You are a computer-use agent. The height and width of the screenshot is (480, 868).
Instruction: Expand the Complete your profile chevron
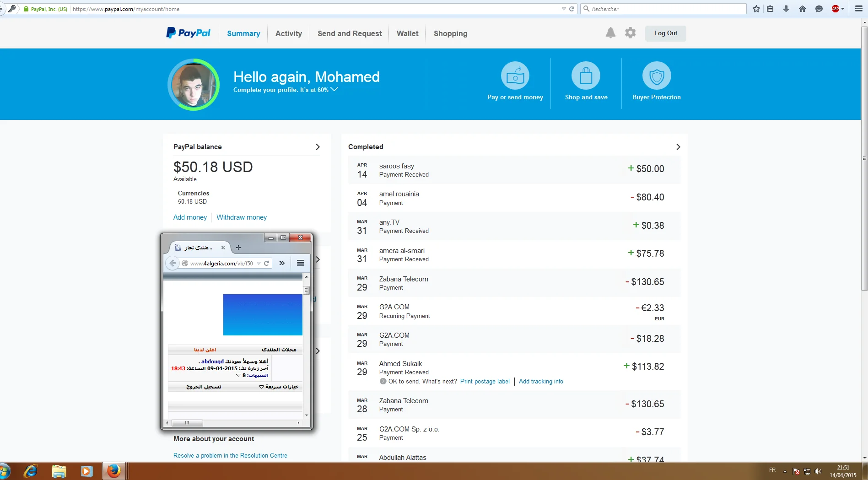tap(334, 89)
